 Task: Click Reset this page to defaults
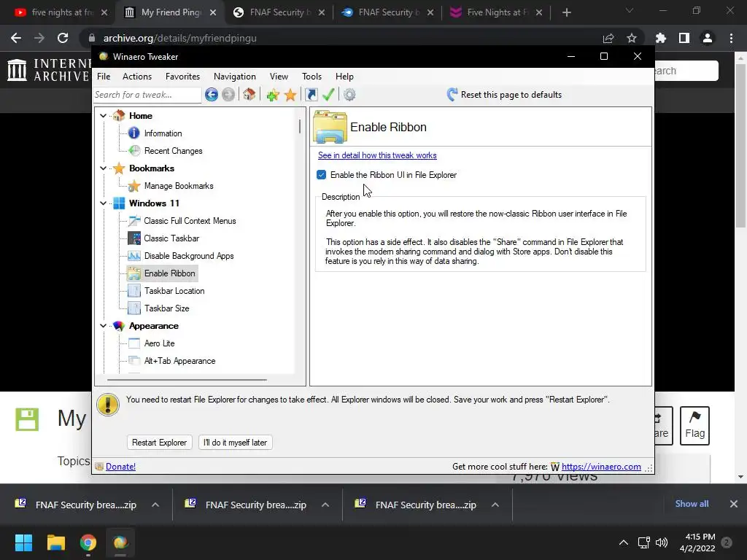511,95
